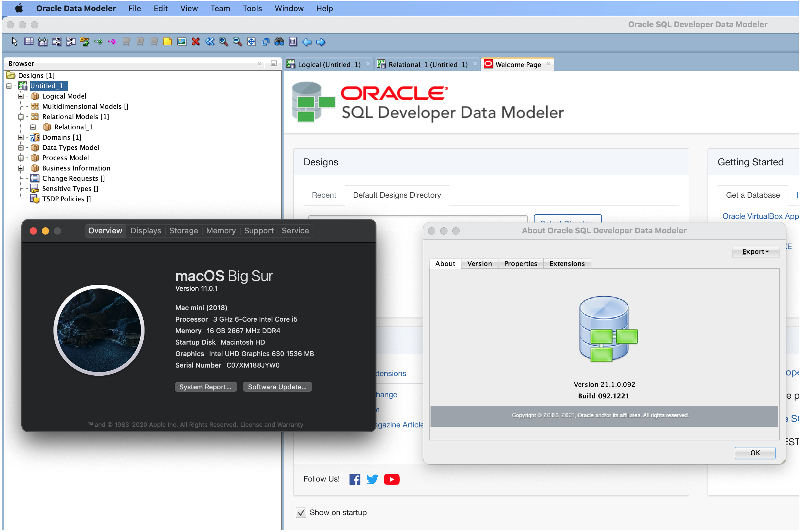The width and height of the screenshot is (800, 532).
Task: Expand the Domains tree node
Action: click(21, 138)
